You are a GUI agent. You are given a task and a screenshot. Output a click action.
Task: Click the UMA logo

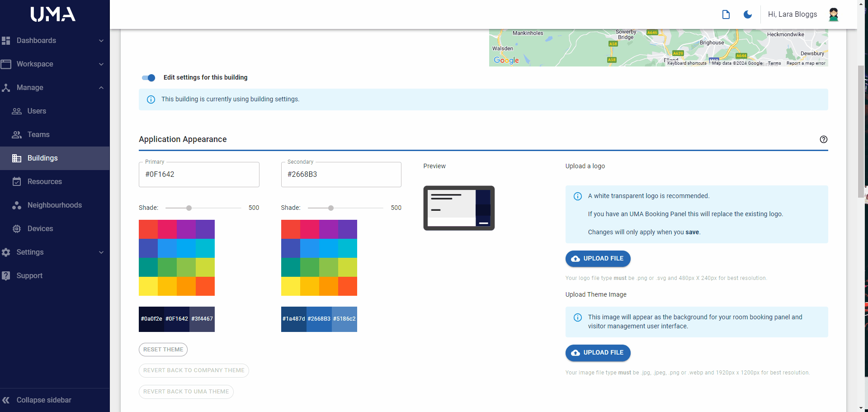point(53,14)
